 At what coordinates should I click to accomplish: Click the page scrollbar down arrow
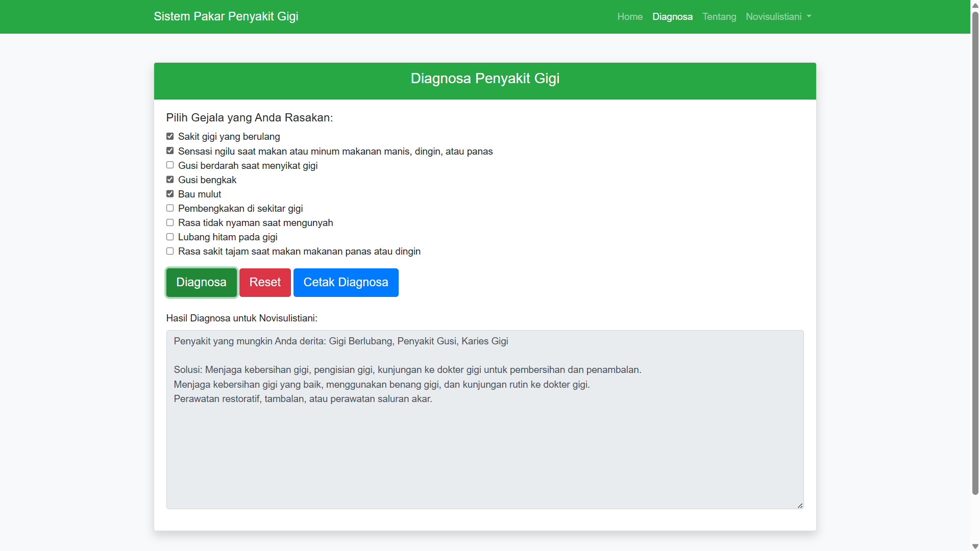[975, 546]
